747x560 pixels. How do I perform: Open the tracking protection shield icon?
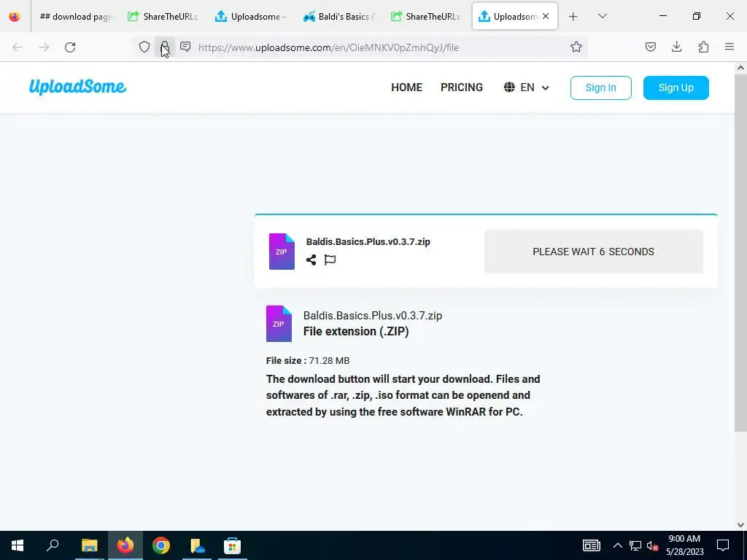pyautogui.click(x=144, y=47)
